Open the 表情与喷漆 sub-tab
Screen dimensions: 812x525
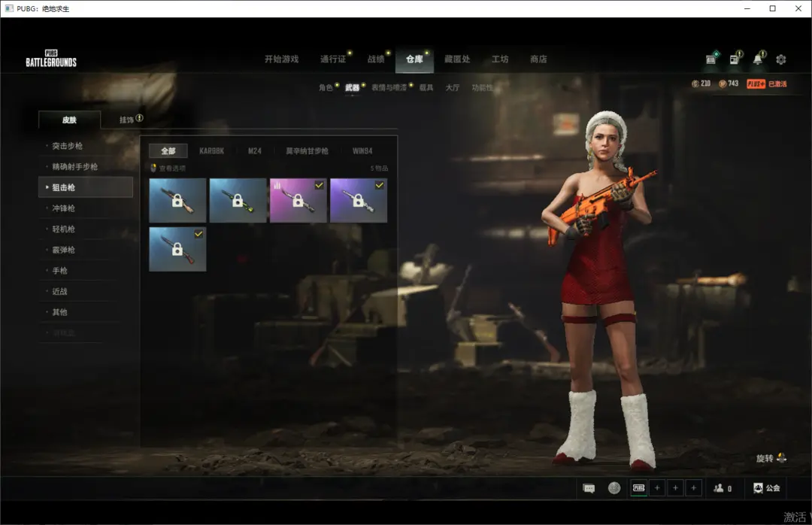(x=389, y=87)
